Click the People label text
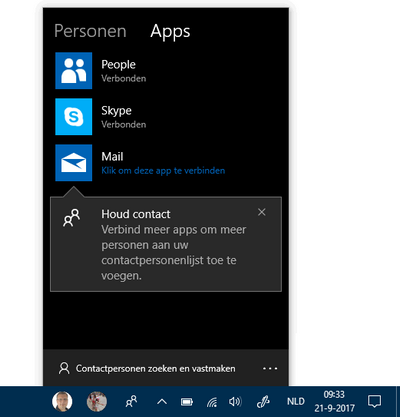 point(118,65)
